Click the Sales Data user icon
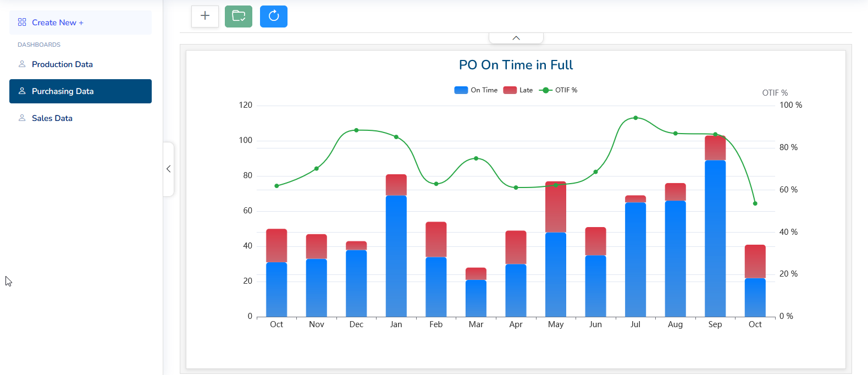Screen dimensions: 868x375 (x=22, y=118)
